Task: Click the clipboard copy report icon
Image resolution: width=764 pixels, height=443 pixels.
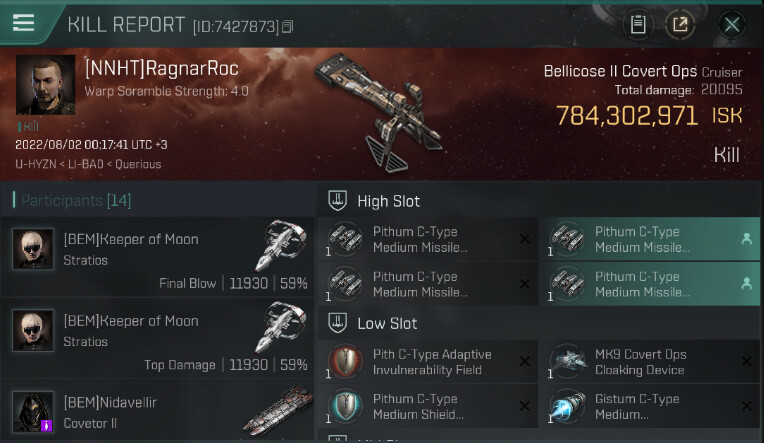Action: point(638,24)
